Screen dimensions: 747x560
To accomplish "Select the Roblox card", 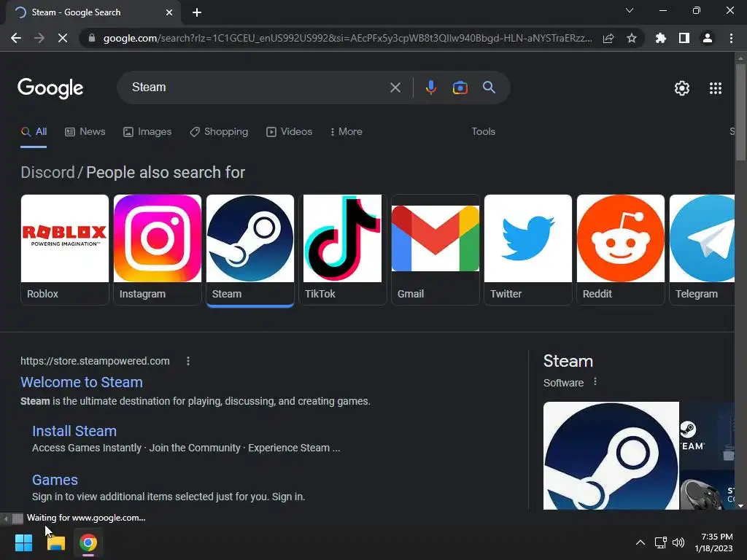I will click(65, 249).
